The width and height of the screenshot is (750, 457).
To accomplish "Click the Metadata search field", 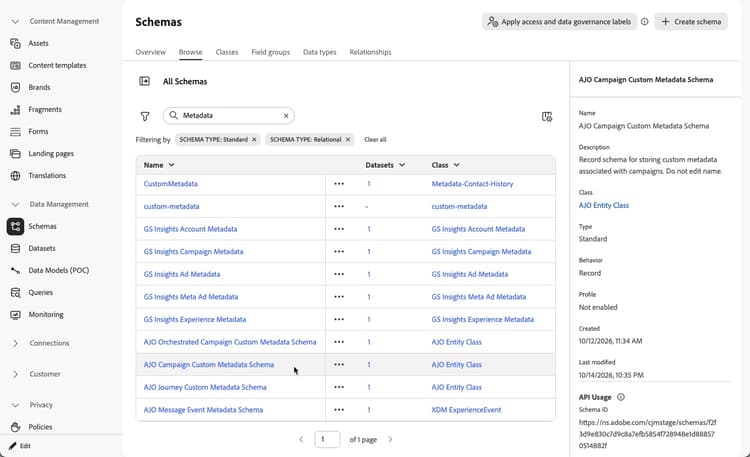I will coord(229,115).
